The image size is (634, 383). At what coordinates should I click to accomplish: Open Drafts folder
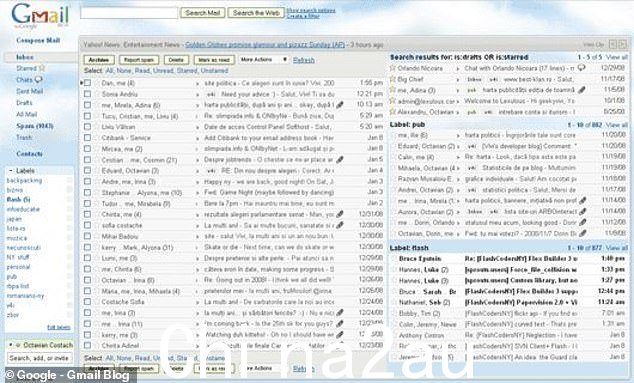point(24,103)
